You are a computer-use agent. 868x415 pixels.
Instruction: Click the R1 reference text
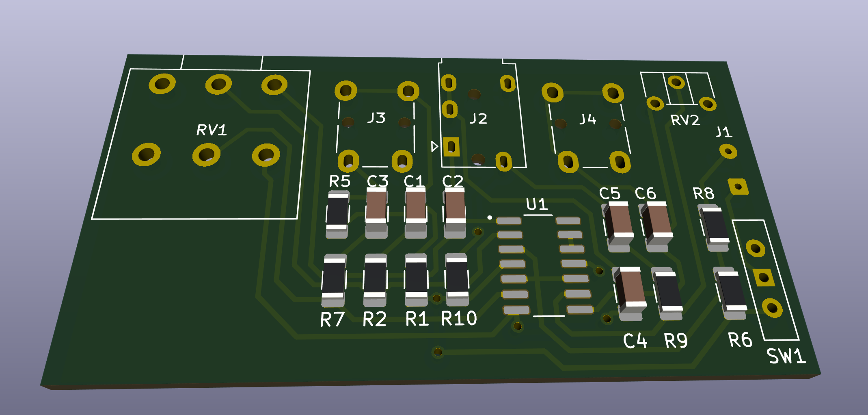417,319
